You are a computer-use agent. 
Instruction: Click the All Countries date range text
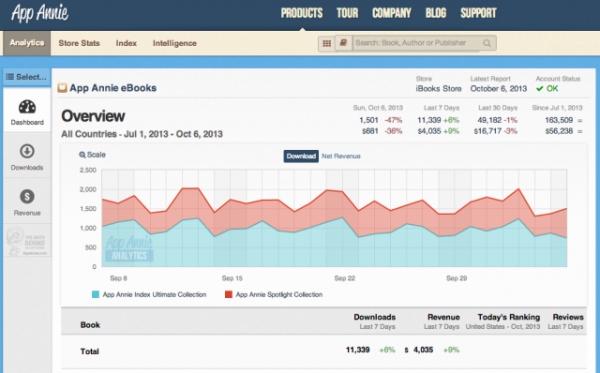click(x=142, y=134)
